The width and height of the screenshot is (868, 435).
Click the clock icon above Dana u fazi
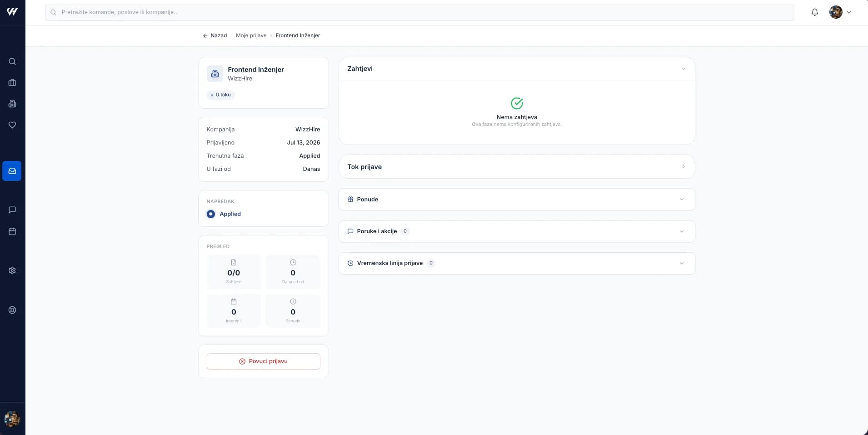click(x=293, y=262)
